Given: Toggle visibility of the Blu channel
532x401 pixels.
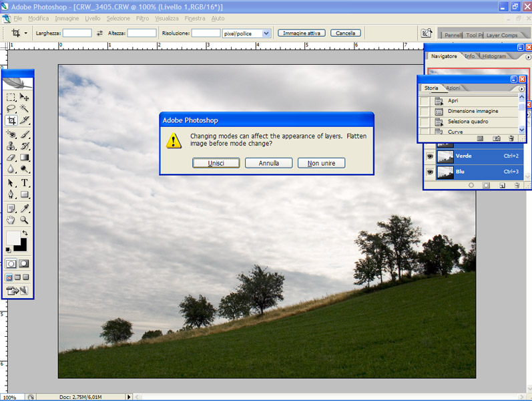Looking at the screenshot, I should pyautogui.click(x=429, y=171).
